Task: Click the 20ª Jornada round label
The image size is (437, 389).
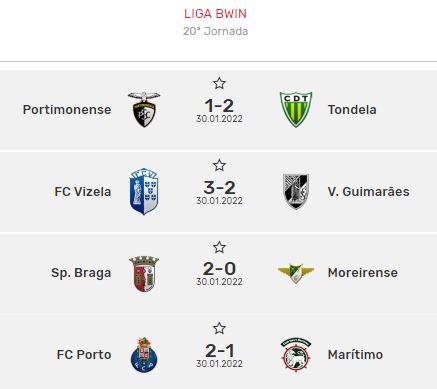Action: coord(215,31)
